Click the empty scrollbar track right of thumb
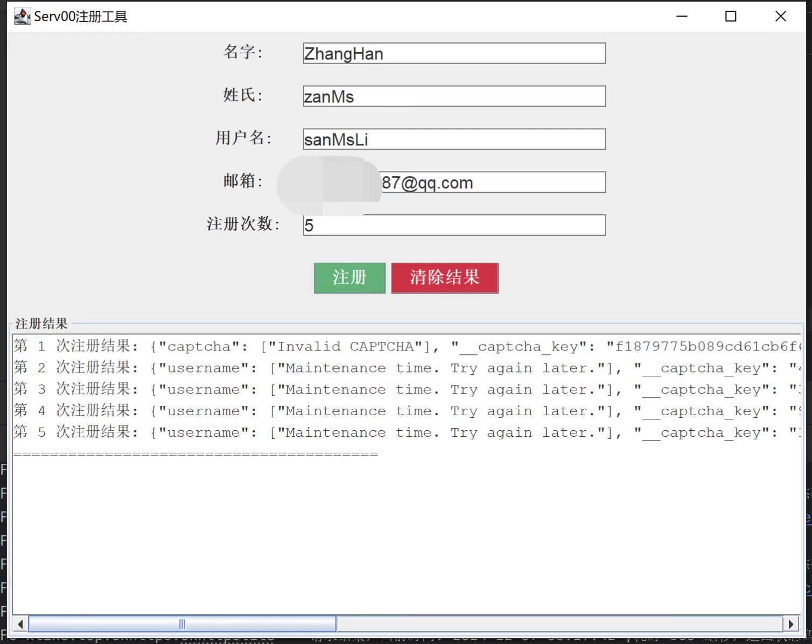812x644 pixels. [x=559, y=624]
